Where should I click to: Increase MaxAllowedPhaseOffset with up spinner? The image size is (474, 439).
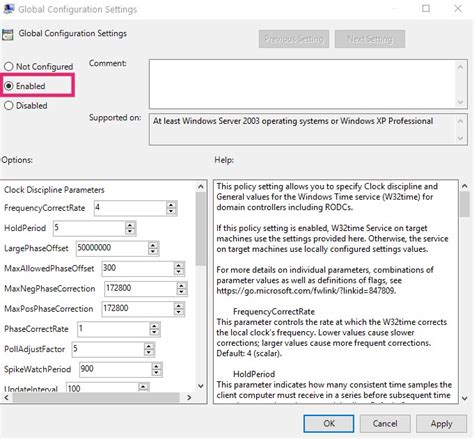tap(179, 265)
